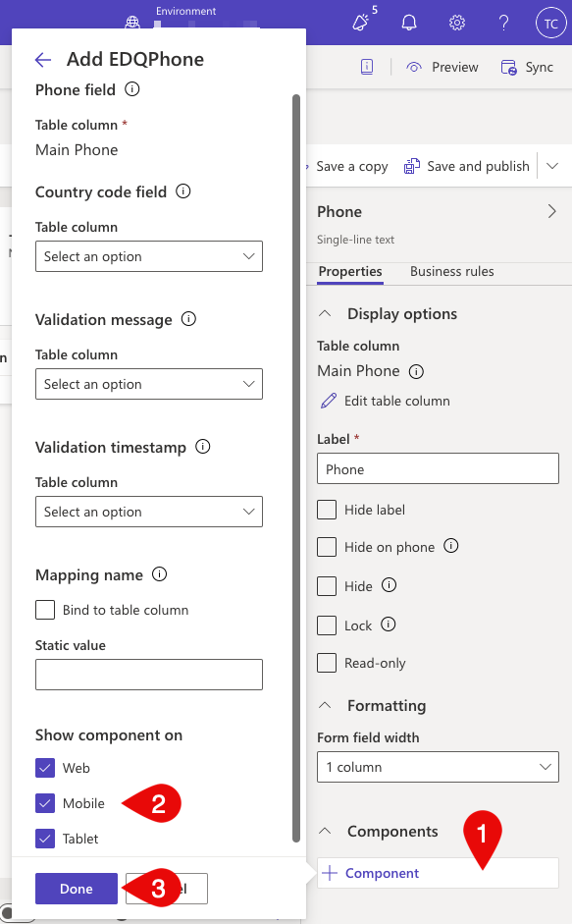Viewport: 572px width, 924px height.
Task: Check the Hide label checkbox
Action: pos(327,510)
